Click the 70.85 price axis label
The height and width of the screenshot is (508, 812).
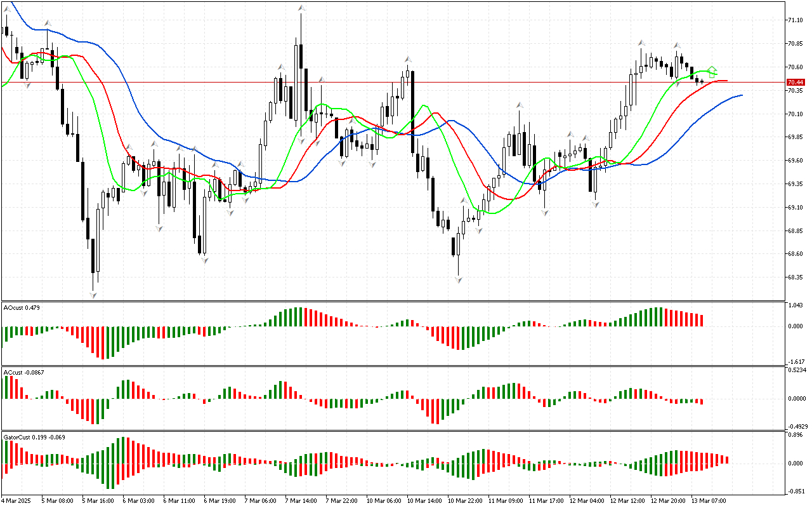[795, 44]
